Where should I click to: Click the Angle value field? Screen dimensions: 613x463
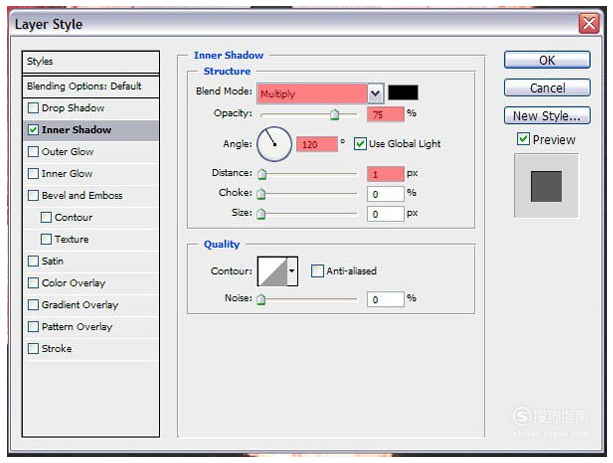coord(317,144)
